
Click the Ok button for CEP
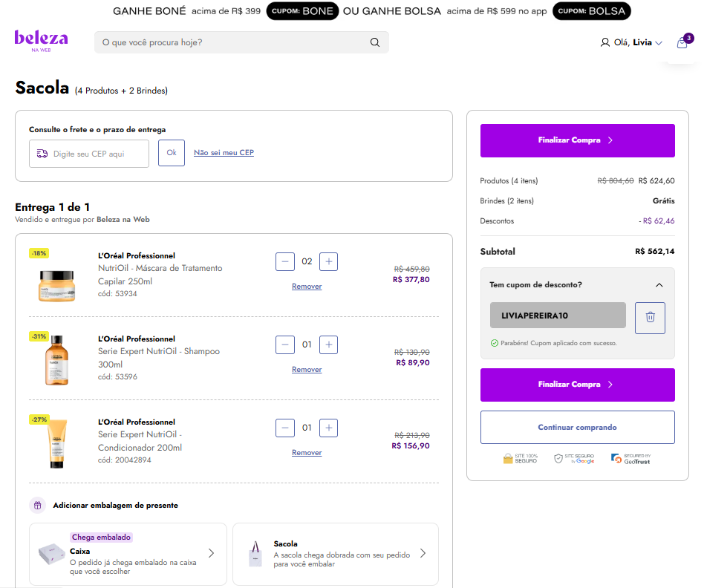pyautogui.click(x=172, y=153)
